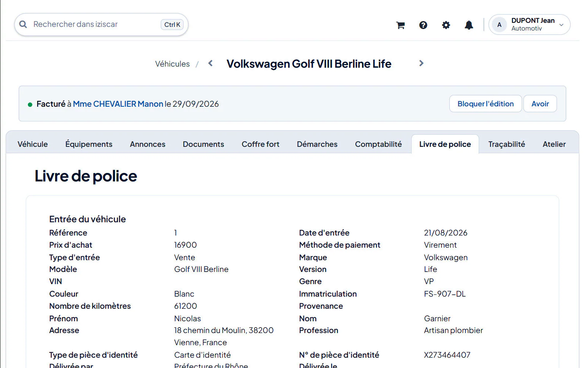
Task: Click the Avoir button
Action: coord(540,104)
